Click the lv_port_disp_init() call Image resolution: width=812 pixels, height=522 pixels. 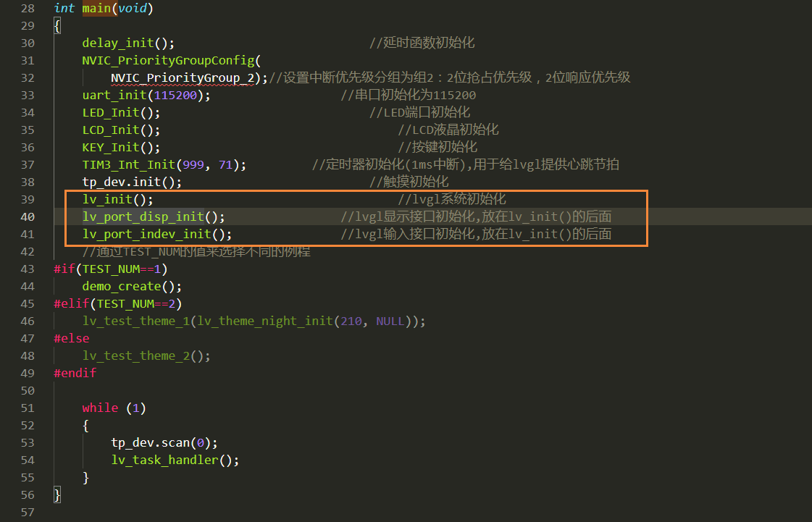(x=154, y=217)
